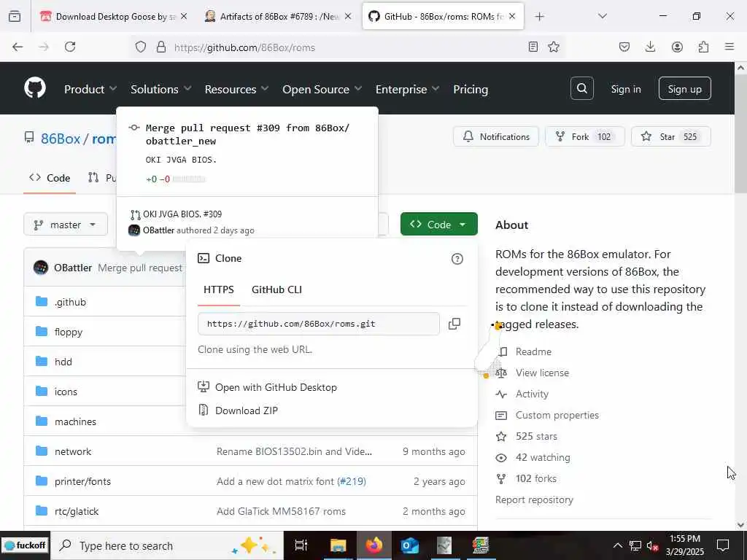Screen dimensions: 747x560
Task: Open File Explorer from taskbar
Action: (338, 545)
